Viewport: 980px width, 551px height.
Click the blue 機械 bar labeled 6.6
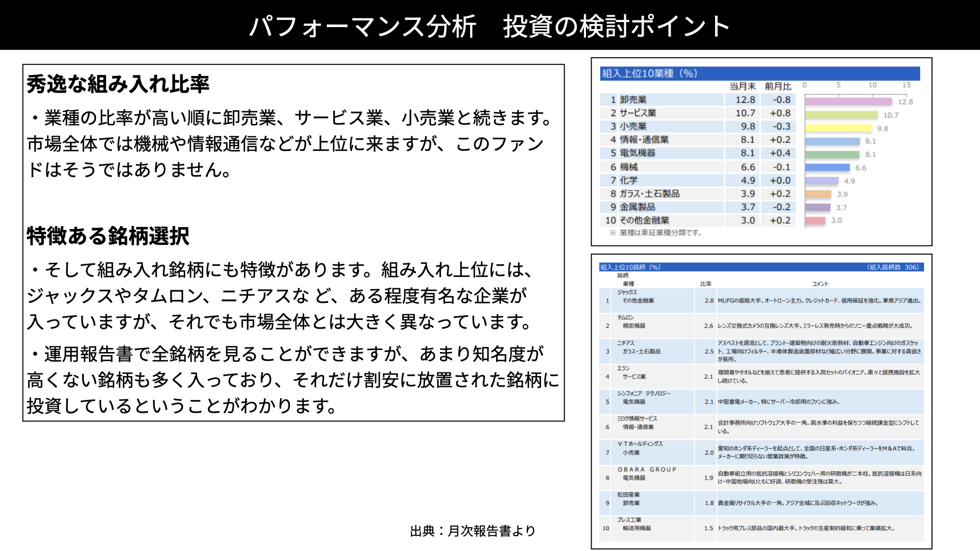click(x=827, y=167)
